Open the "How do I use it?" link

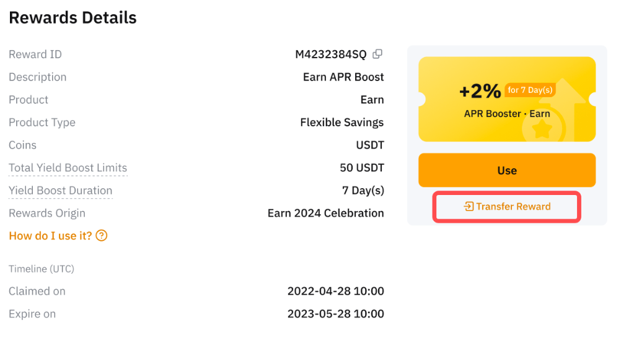coord(50,236)
